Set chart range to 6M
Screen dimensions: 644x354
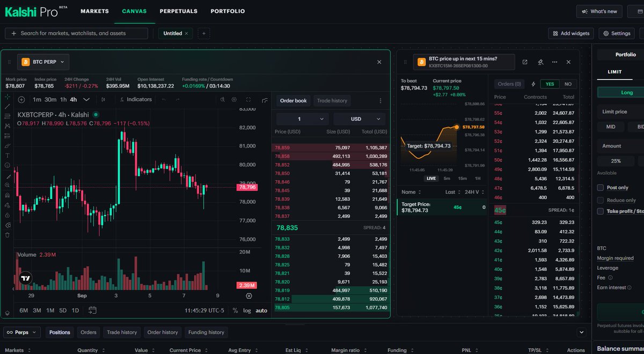[24, 311]
